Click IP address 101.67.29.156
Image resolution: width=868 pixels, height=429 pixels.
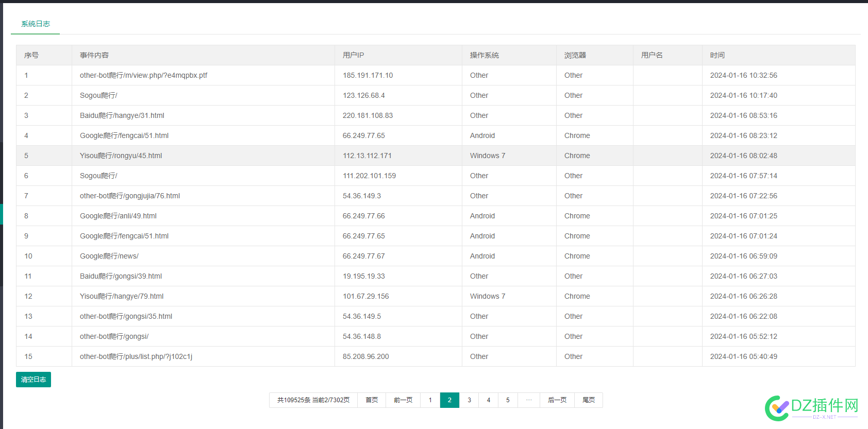366,296
